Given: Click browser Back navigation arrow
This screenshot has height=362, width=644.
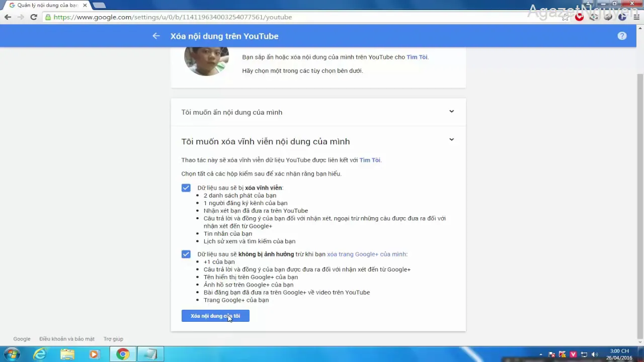Looking at the screenshot, I should pos(8,17).
